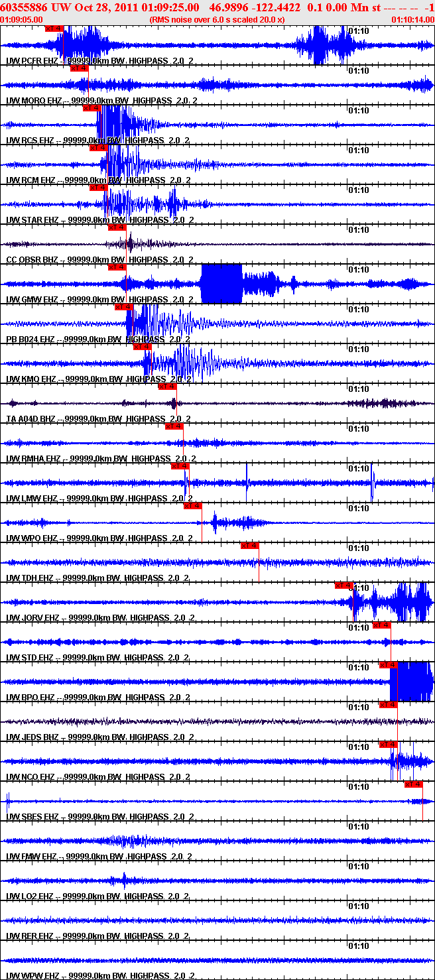This screenshot has height=980, width=435.
Task: Click the clipped solid burst on GMW trace
Action: point(221,284)
